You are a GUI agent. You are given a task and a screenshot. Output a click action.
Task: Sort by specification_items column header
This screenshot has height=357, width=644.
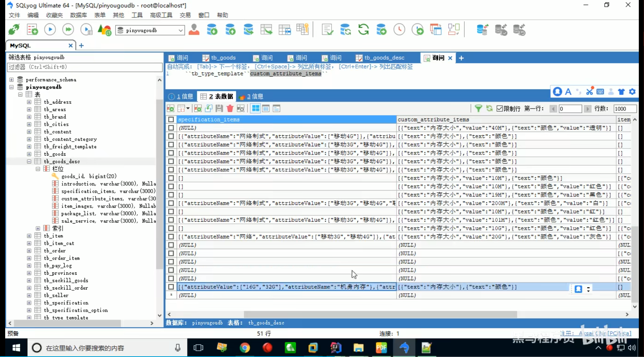click(x=286, y=119)
